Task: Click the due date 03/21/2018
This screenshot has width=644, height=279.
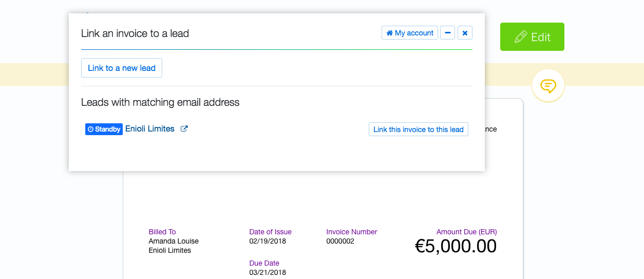Action: [268, 272]
